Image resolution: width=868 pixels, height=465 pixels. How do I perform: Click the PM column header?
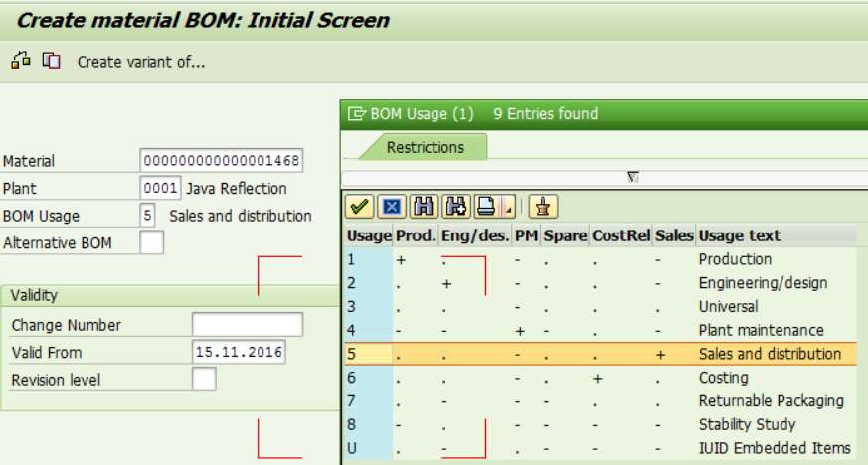click(x=526, y=236)
